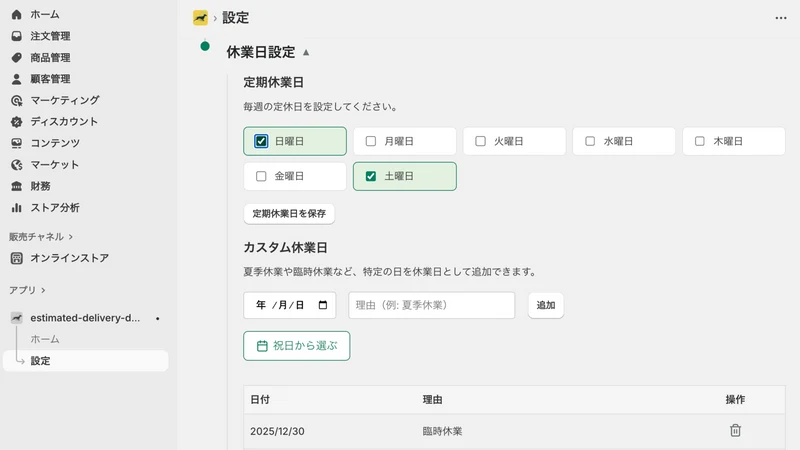Screen dimensions: 800x450
Task: Click the finance bank icon
Action: pos(16,186)
